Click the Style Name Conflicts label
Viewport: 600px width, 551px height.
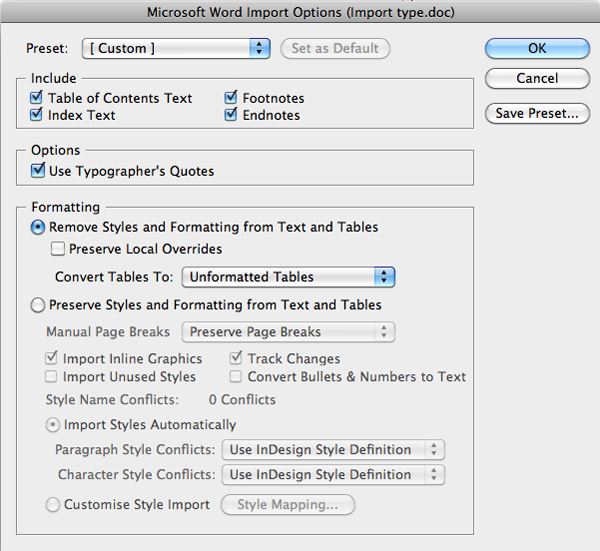[x=112, y=399]
